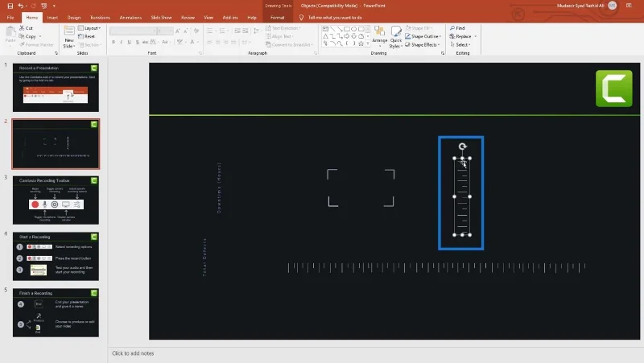Decrease the font size
The width and height of the screenshot is (644, 363).
click(x=186, y=31)
